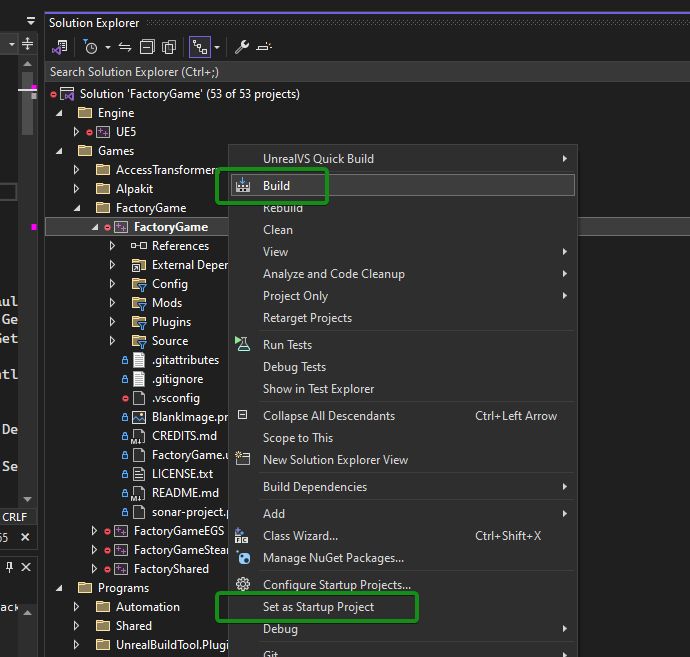
Task: Open Properties wrench icon
Action: (242, 47)
